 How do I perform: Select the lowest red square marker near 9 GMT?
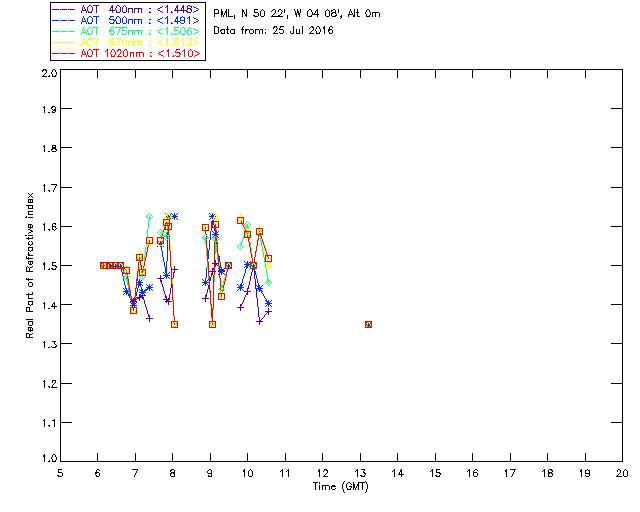212,324
